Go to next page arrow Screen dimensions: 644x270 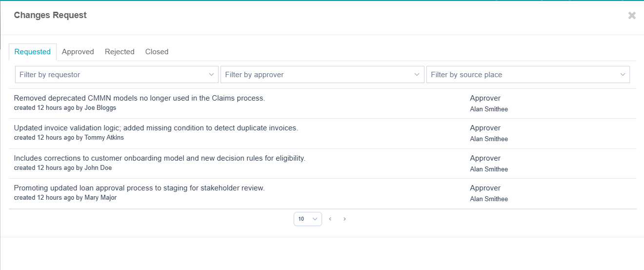point(344,219)
